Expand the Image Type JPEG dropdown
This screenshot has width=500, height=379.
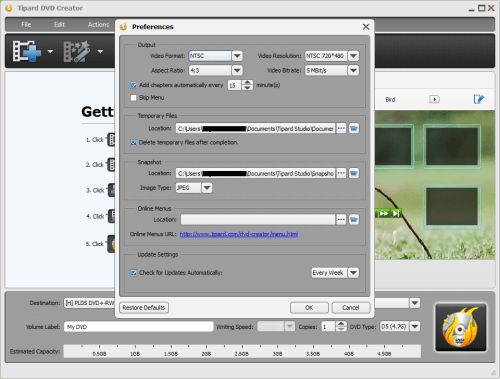[x=207, y=188]
